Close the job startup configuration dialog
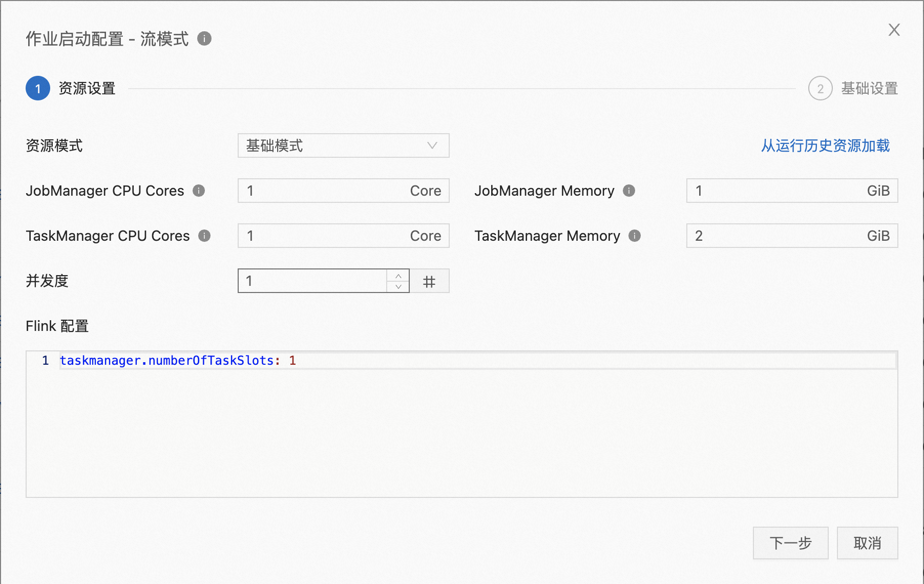 point(894,30)
